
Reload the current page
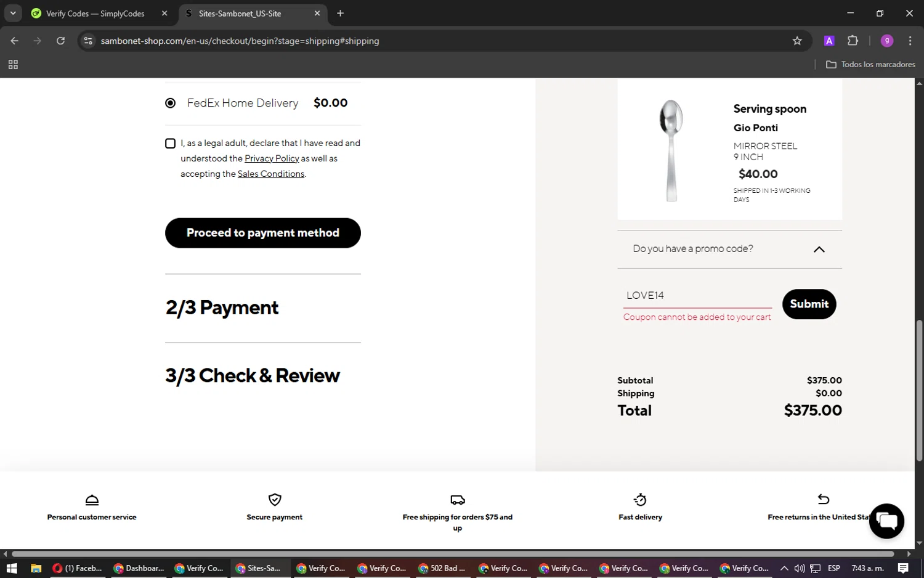click(60, 41)
